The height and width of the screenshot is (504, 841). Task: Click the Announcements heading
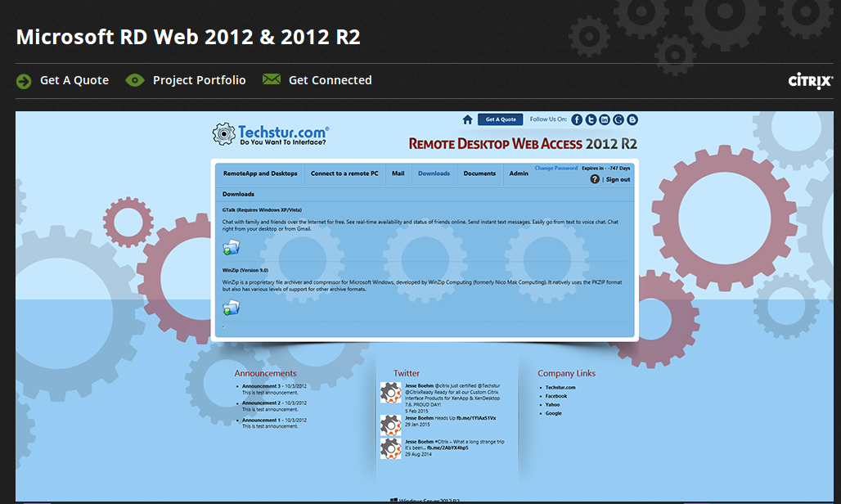tap(265, 373)
